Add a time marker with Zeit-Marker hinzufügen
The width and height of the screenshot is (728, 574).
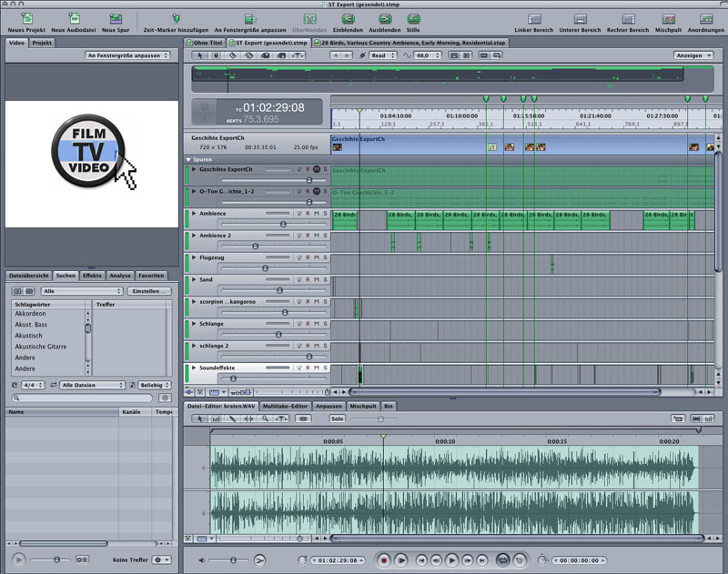tap(176, 18)
